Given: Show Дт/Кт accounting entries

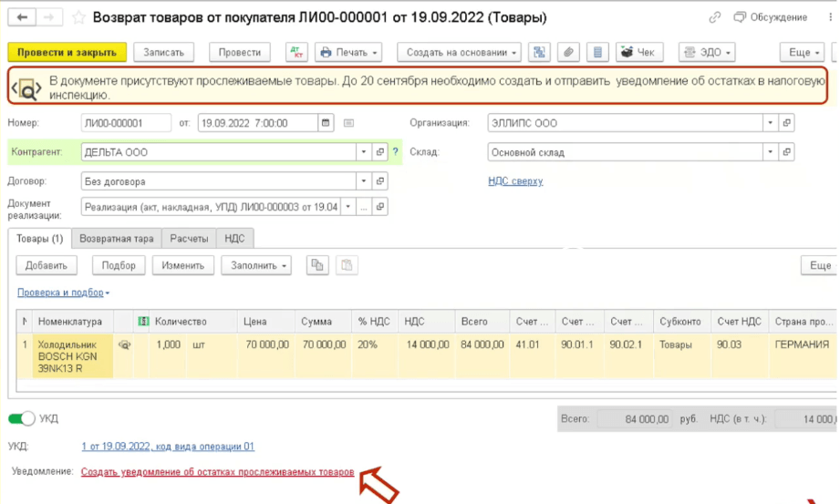Looking at the screenshot, I should pos(296,53).
